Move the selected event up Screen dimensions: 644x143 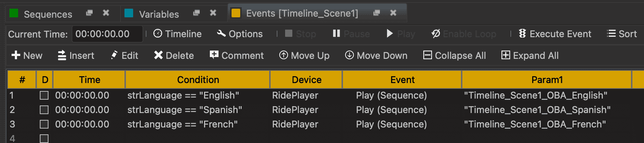point(304,55)
